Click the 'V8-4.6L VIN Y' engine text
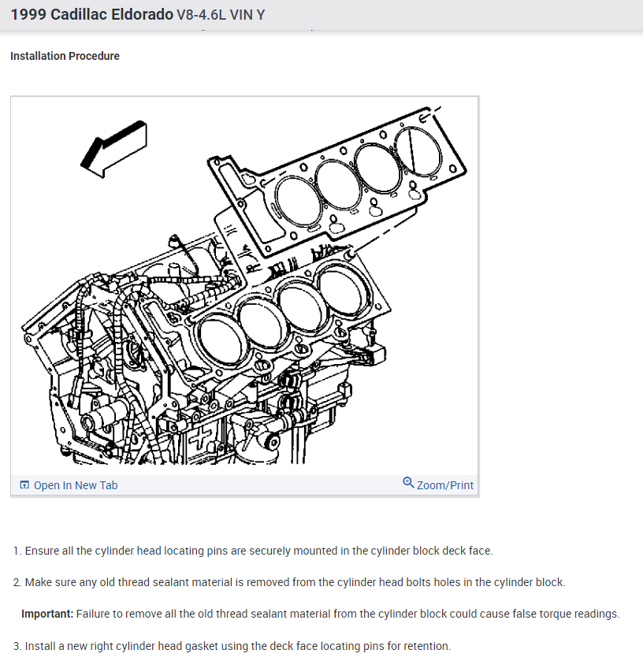 point(221,15)
